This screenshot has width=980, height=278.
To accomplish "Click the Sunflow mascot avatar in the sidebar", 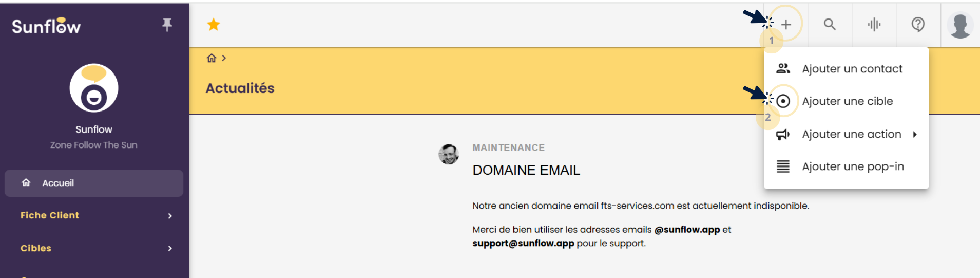I will point(94,88).
